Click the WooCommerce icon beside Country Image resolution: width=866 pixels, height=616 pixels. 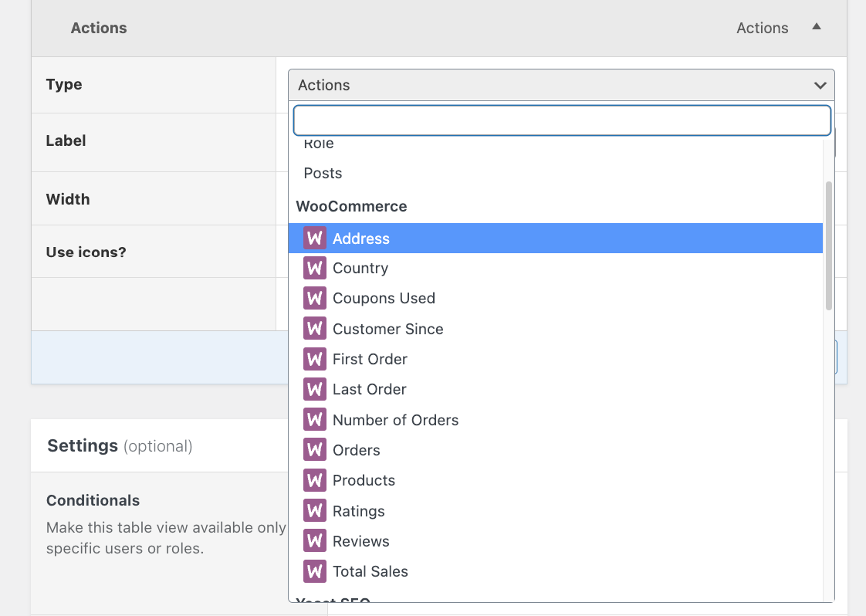[314, 268]
